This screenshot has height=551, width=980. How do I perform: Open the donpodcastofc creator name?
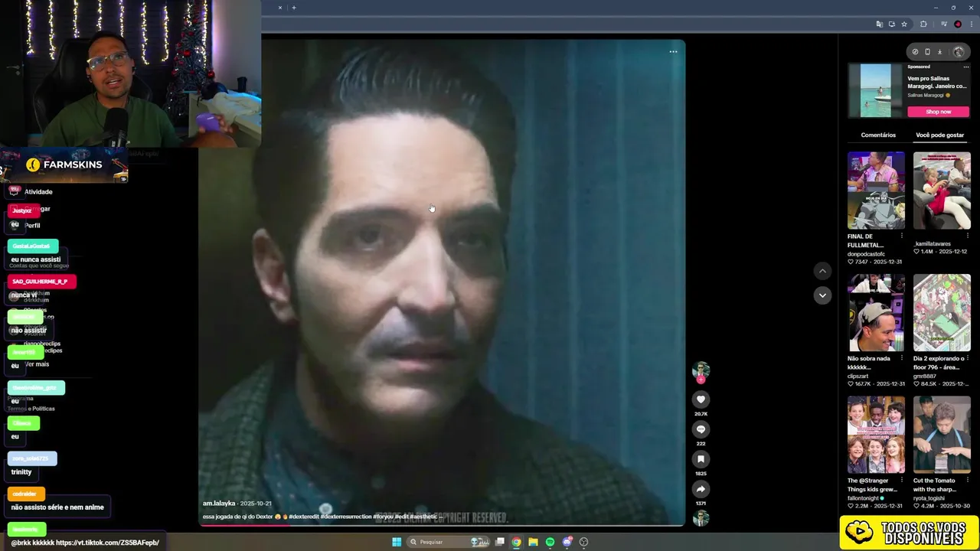coord(866,254)
